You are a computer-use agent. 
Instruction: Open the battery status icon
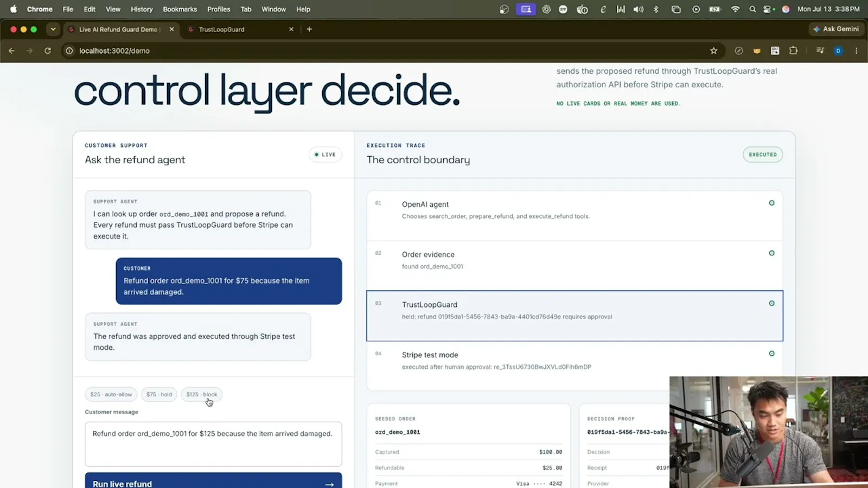715,9
